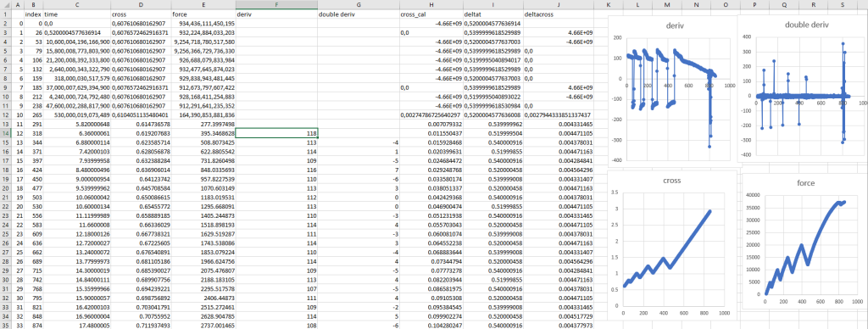Click the force value 934,436,111,450,195
This screenshot has width=868, height=329.
pyautogui.click(x=203, y=24)
